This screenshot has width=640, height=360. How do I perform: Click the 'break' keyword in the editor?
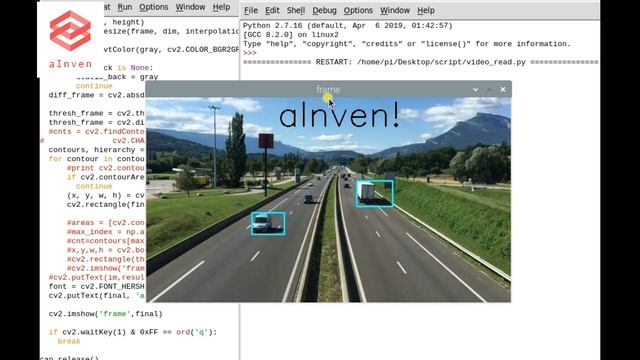pyautogui.click(x=69, y=341)
